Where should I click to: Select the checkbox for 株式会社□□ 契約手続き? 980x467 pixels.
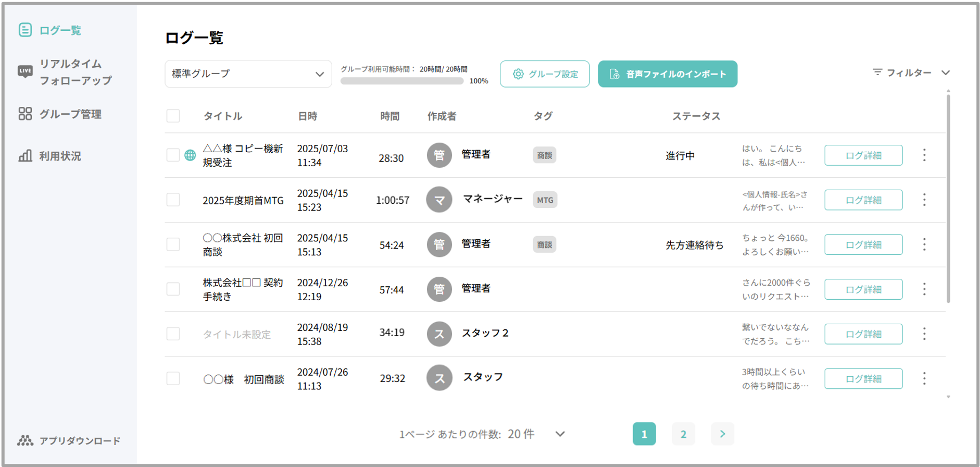click(173, 289)
